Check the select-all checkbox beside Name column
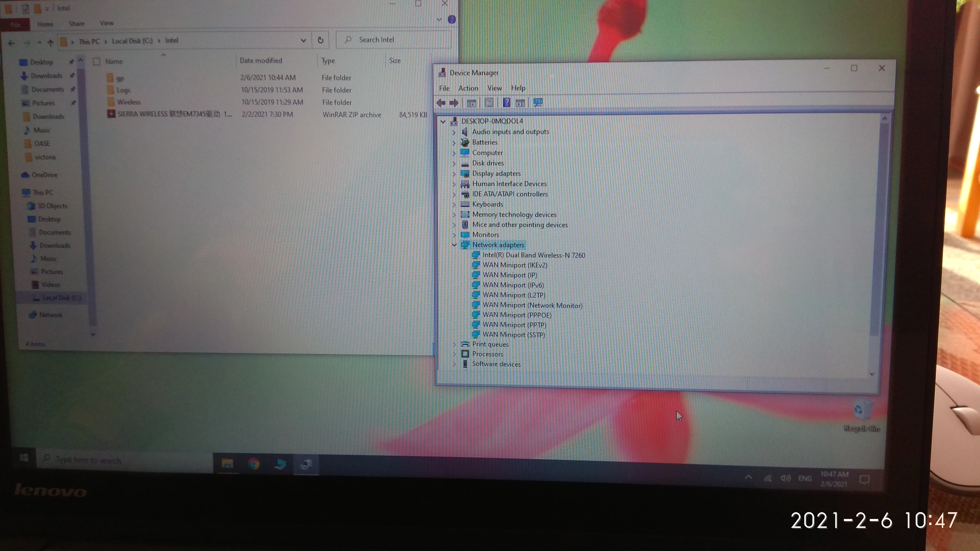This screenshot has height=551, width=980. pyautogui.click(x=97, y=61)
